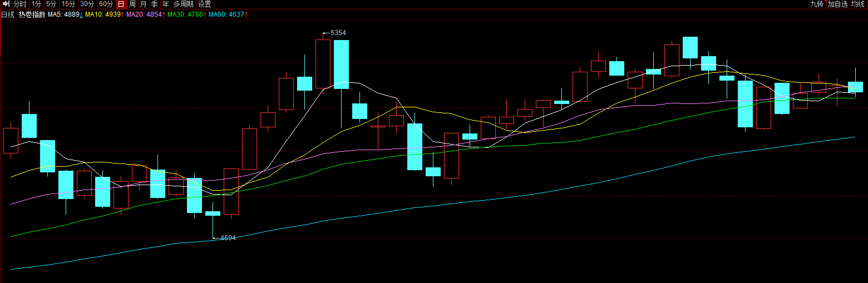The width and height of the screenshot is (868, 283).
Task: Select the 30分 period tab
Action: click(87, 4)
